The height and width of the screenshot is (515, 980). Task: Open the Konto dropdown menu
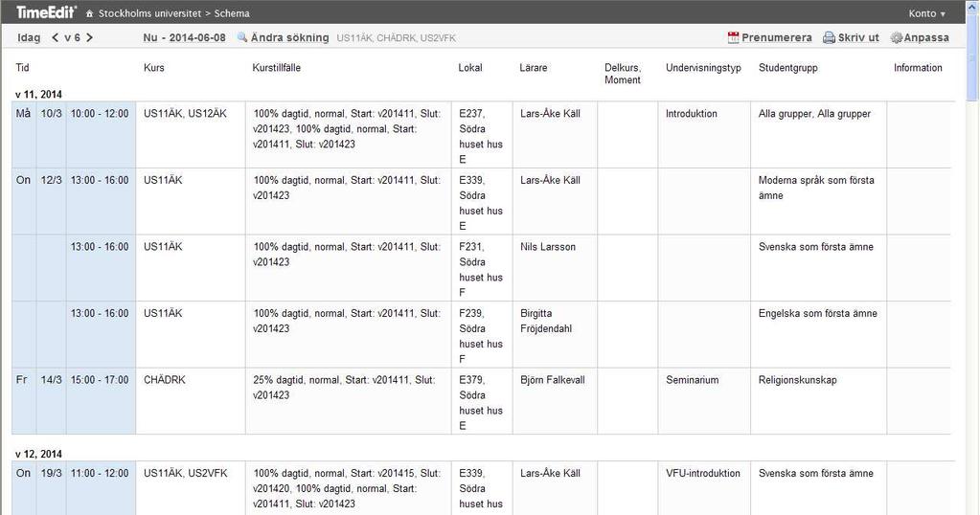click(927, 13)
